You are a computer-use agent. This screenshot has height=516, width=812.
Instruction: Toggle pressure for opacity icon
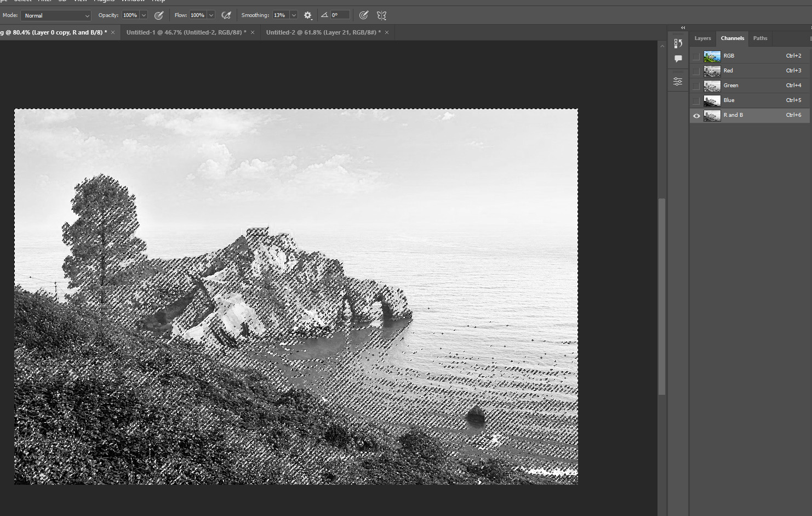tap(159, 15)
